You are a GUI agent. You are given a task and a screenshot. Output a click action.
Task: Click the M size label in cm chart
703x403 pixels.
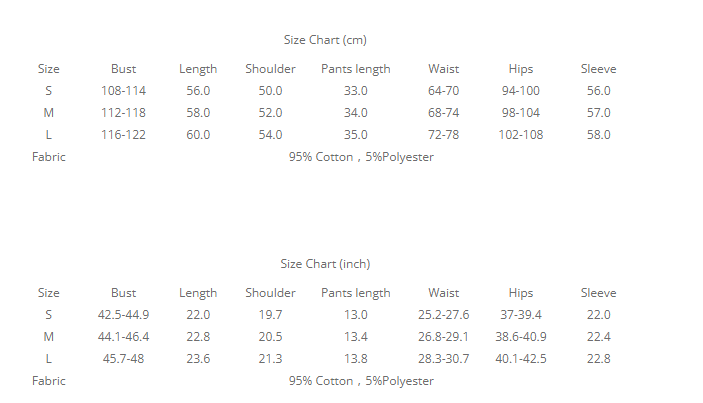[x=48, y=113]
